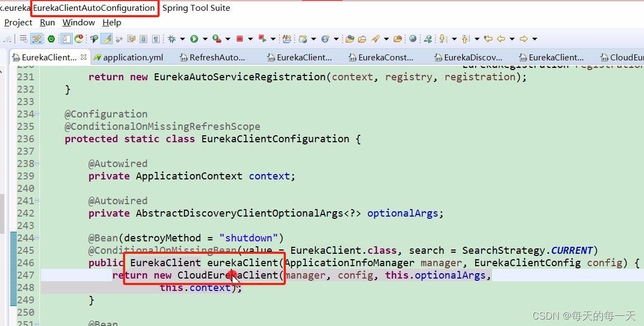The height and width of the screenshot is (326, 644).
Task: Click the Run with toolbox (External Tools) icon
Action: point(216,39)
